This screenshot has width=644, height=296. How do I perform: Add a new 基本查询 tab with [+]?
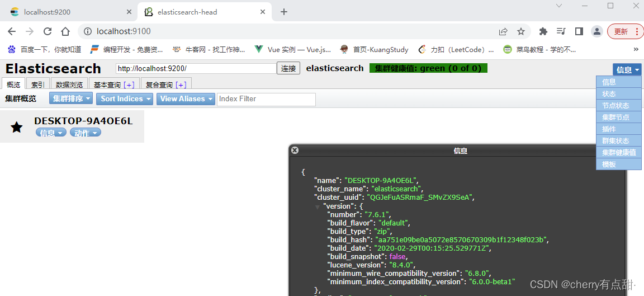[x=129, y=84]
